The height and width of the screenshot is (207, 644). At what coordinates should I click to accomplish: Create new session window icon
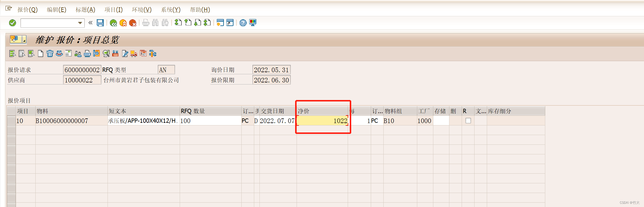(x=220, y=23)
